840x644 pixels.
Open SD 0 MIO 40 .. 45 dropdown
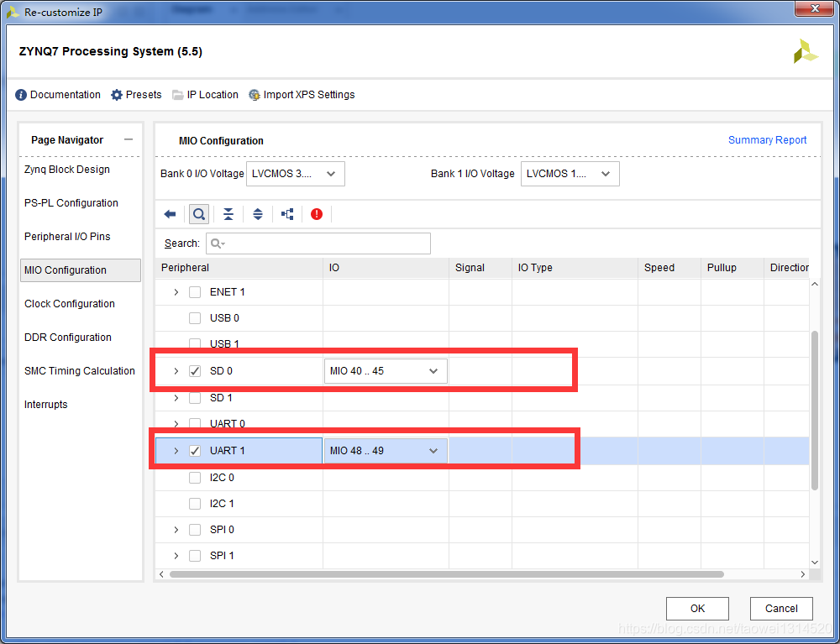(x=386, y=371)
